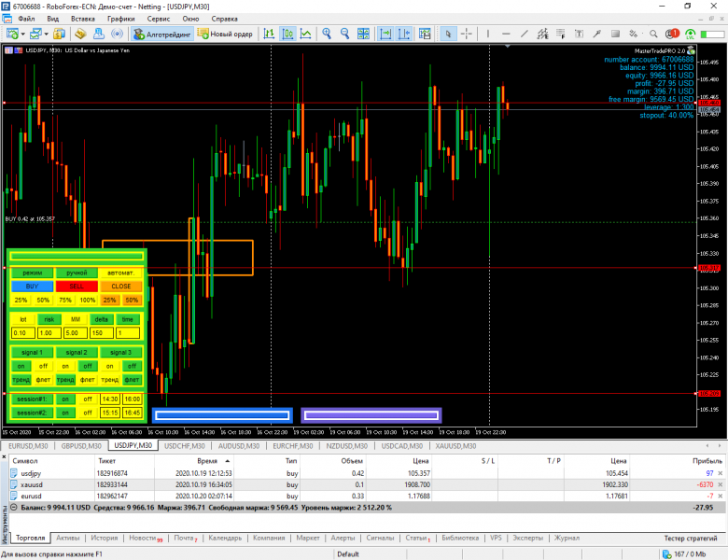Select the Fibonacci retracement tool
728x560 pixels.
[561, 34]
